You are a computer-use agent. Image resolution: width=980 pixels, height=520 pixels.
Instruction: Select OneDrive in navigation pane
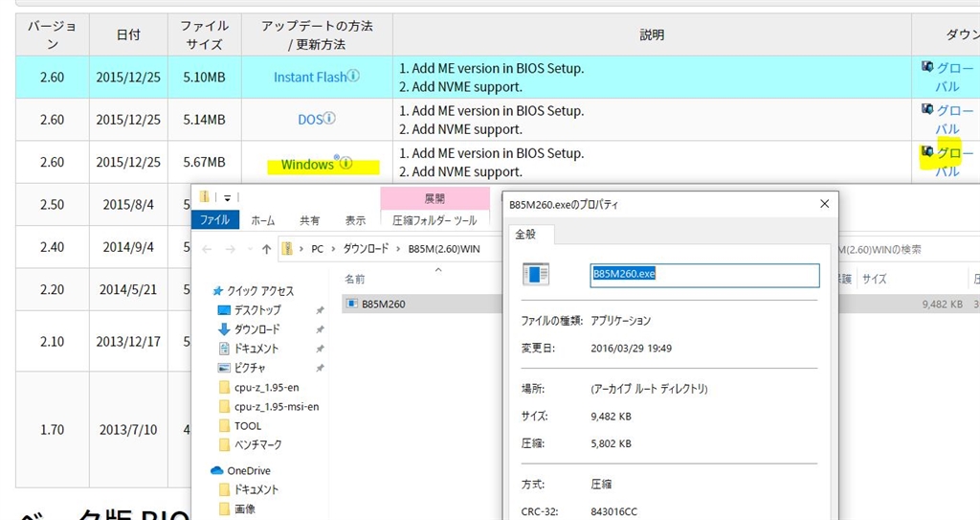tap(249, 470)
